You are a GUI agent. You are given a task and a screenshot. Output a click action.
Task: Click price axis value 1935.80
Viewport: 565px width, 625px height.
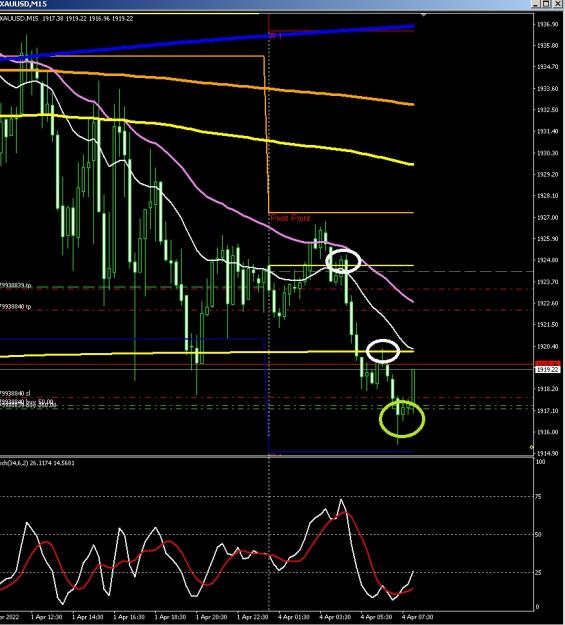coord(547,45)
